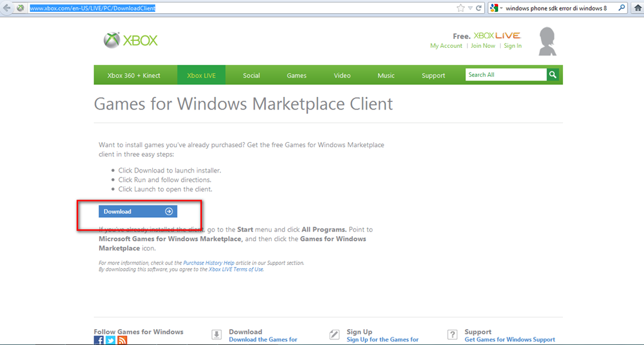Open the Social menu
644x345 pixels.
[252, 76]
